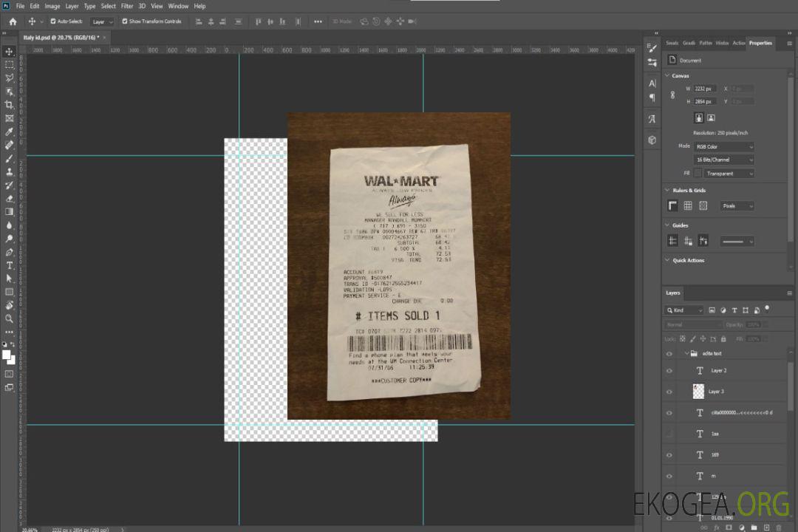
Task: Select the Eraser tool
Action: pyautogui.click(x=9, y=199)
